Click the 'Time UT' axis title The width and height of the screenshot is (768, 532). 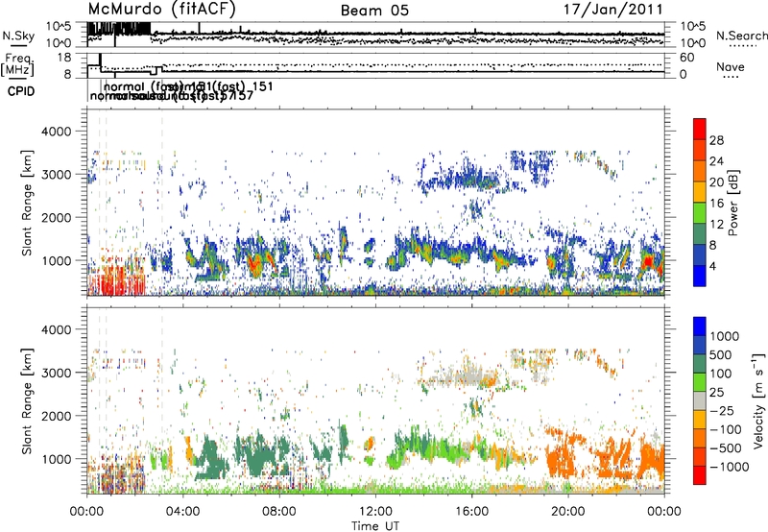[375, 526]
